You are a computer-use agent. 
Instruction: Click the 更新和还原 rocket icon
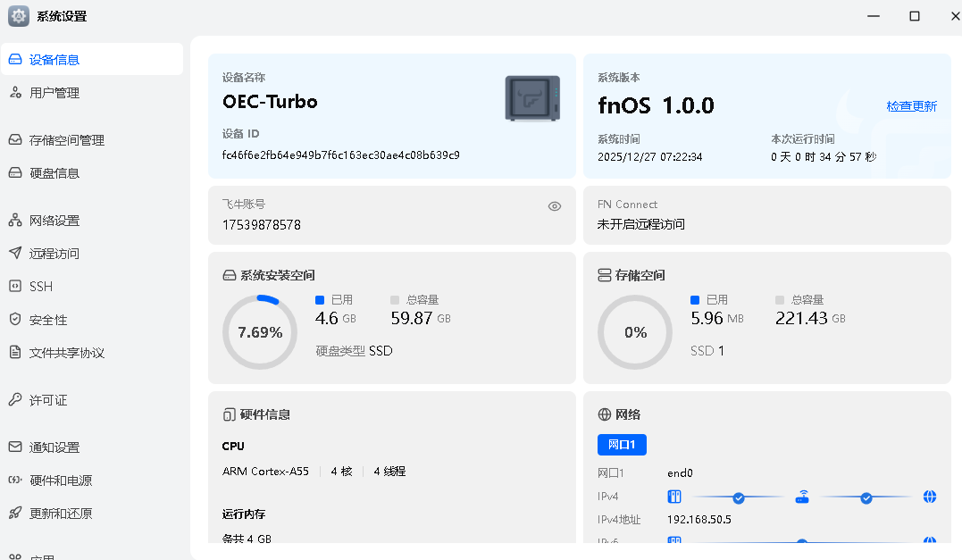click(x=15, y=513)
